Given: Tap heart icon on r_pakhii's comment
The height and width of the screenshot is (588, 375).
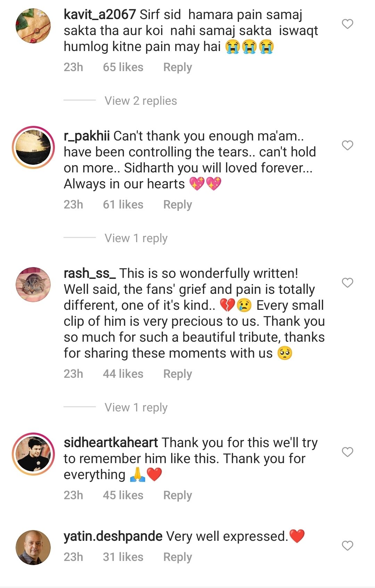Looking at the screenshot, I should [348, 145].
